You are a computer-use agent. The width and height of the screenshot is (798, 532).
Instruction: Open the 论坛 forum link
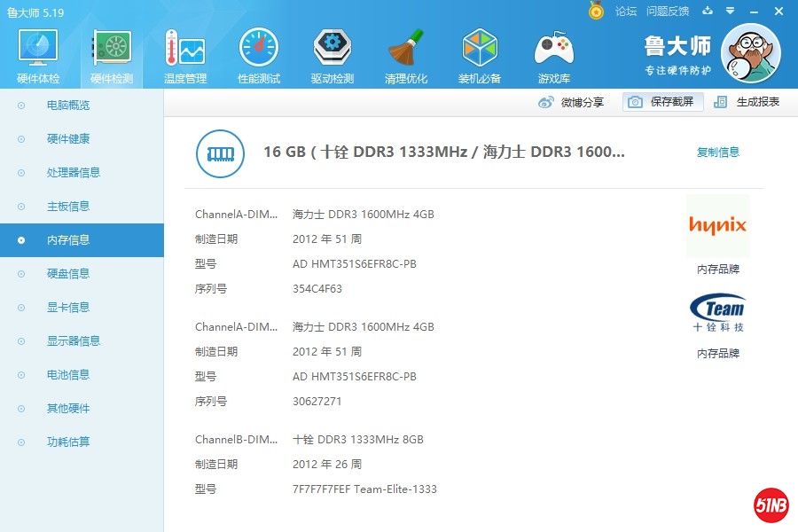click(x=626, y=12)
